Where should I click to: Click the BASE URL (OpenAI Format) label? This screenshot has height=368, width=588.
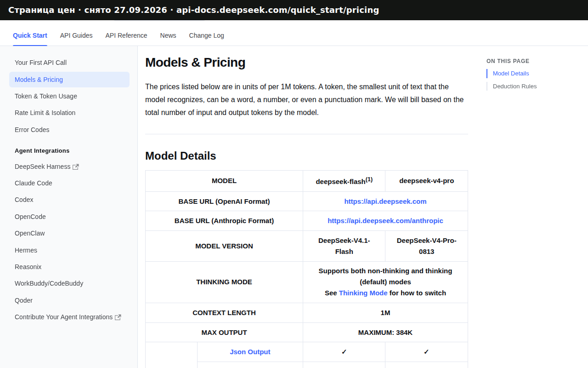[224, 201]
